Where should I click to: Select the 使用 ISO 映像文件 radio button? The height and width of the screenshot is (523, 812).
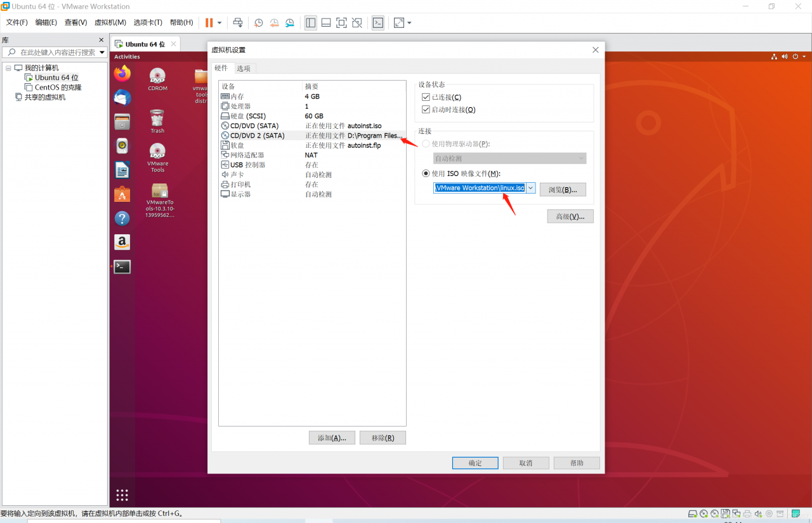click(x=426, y=173)
